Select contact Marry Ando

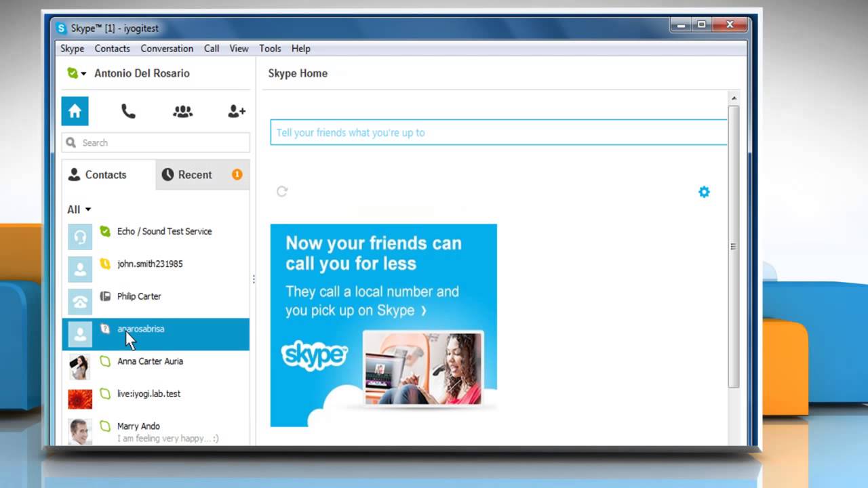pos(156,432)
